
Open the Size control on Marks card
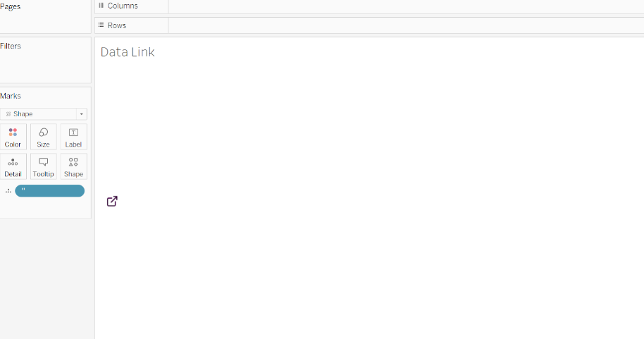tap(43, 137)
